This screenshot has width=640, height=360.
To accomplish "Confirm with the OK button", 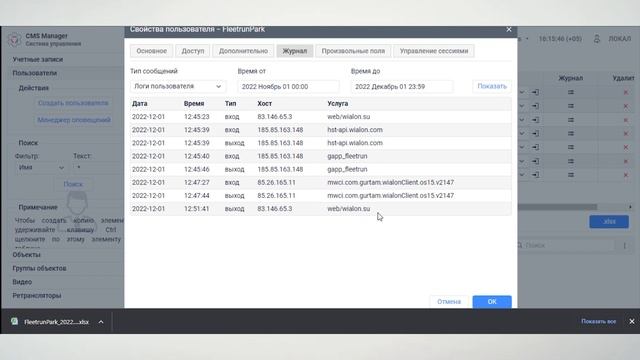I will pos(492,302).
